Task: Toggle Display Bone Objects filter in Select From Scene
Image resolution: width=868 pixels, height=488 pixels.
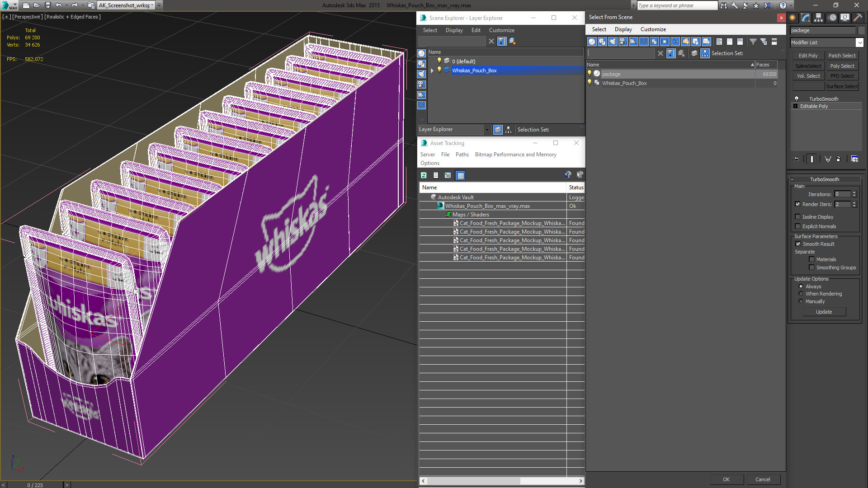Action: [675, 42]
